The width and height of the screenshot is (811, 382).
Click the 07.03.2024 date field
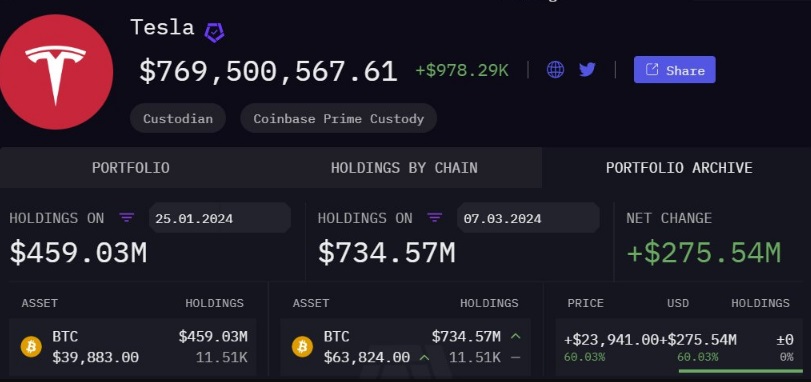(528, 218)
